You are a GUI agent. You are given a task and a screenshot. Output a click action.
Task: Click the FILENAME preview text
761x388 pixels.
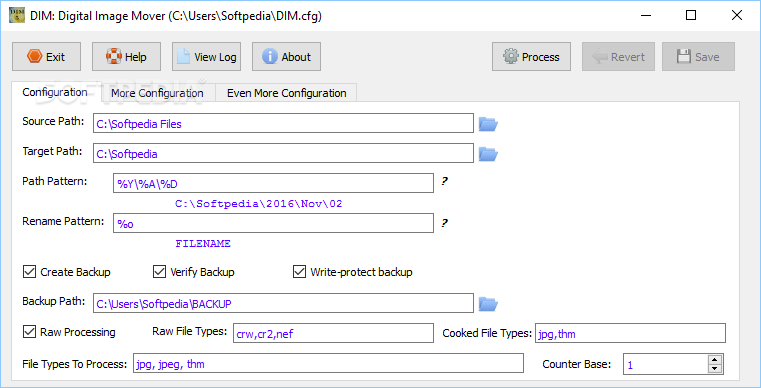pyautogui.click(x=203, y=244)
